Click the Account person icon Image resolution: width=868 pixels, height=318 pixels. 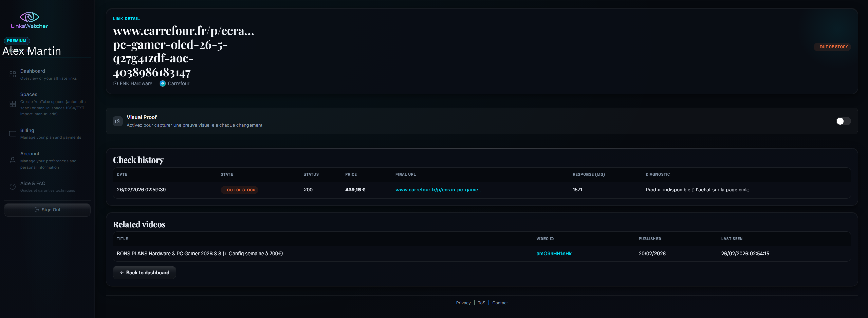(12, 160)
